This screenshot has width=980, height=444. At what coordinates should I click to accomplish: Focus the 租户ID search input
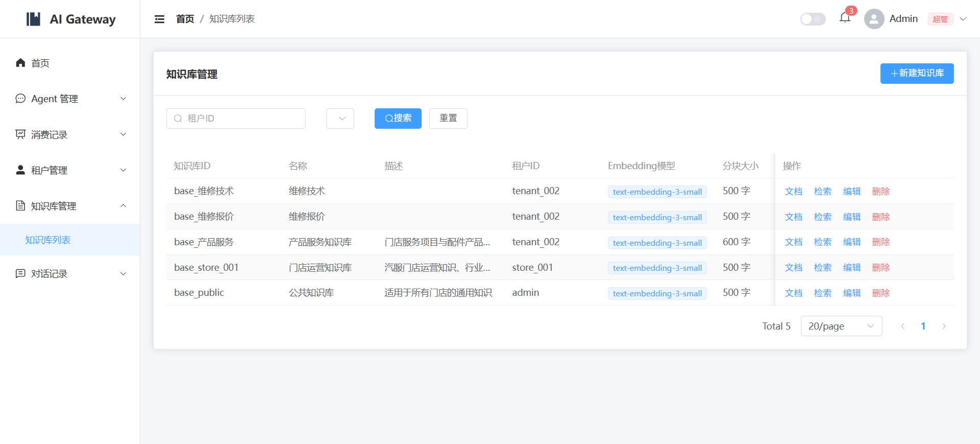coord(236,119)
